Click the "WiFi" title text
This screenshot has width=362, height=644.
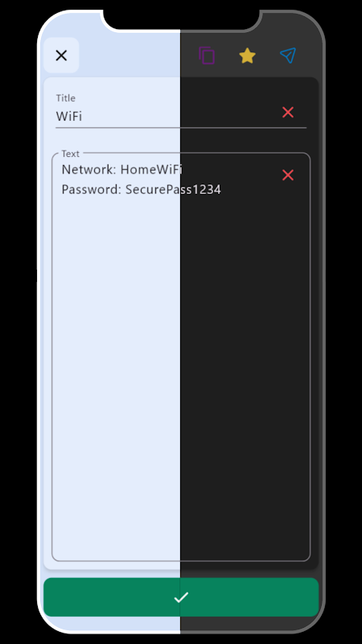click(x=69, y=116)
